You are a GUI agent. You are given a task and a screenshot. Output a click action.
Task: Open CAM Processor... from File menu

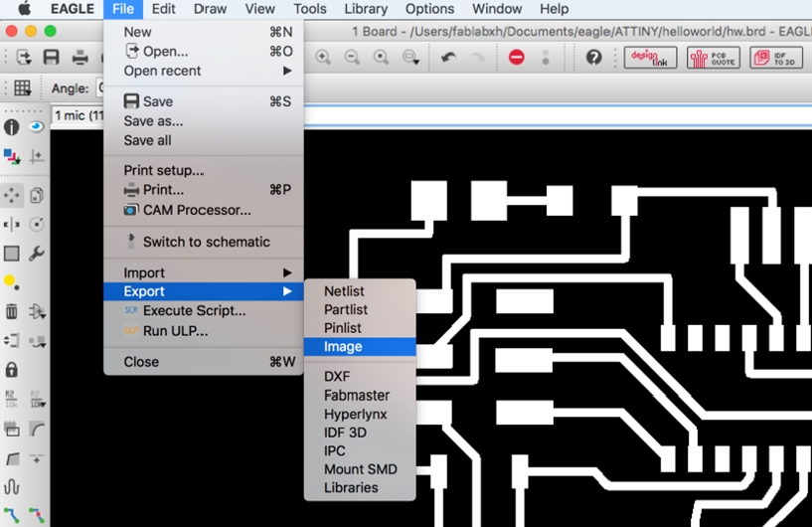(204, 210)
